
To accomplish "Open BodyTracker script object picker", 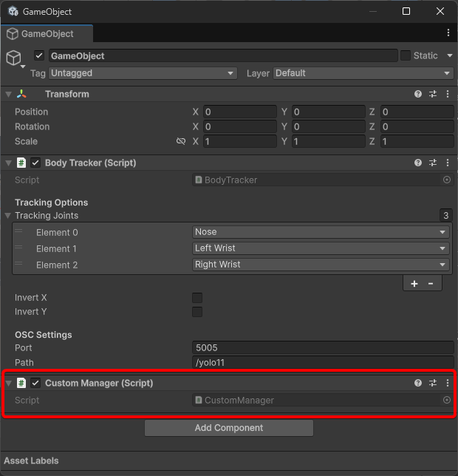I will click(x=447, y=180).
